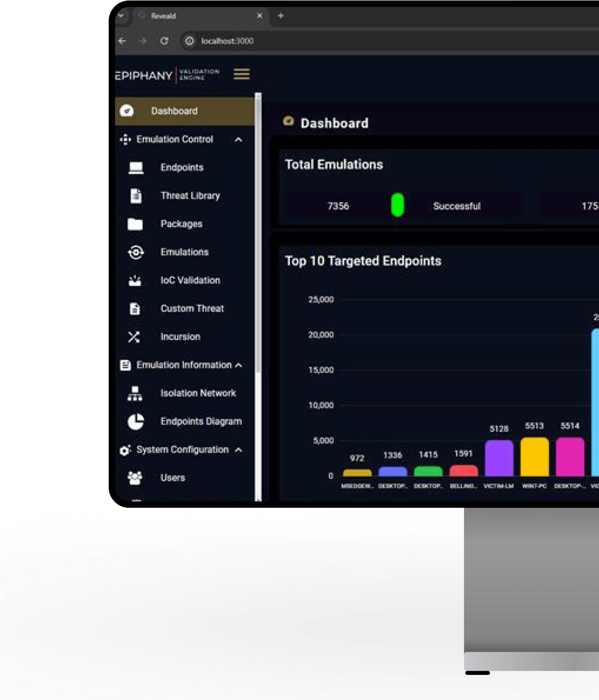The height and width of the screenshot is (700, 599).
Task: Open a new browser tab
Action: click(280, 16)
